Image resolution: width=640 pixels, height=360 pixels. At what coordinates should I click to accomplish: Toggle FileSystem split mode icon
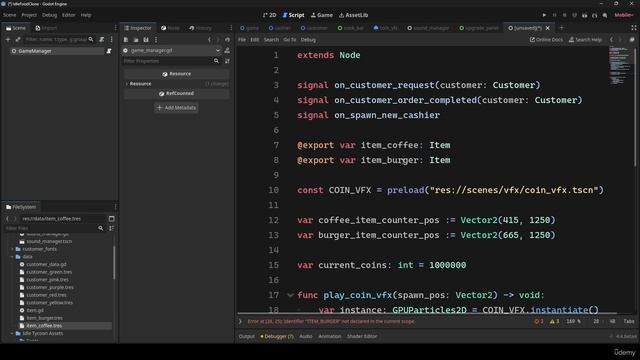pyautogui.click(x=111, y=219)
